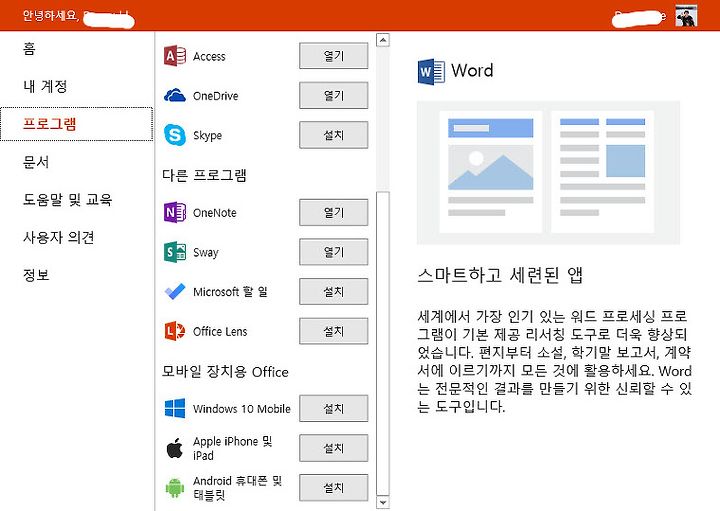Screen dimensions: 720x511
Task: Click the Word icon in the detail pane
Action: click(431, 71)
